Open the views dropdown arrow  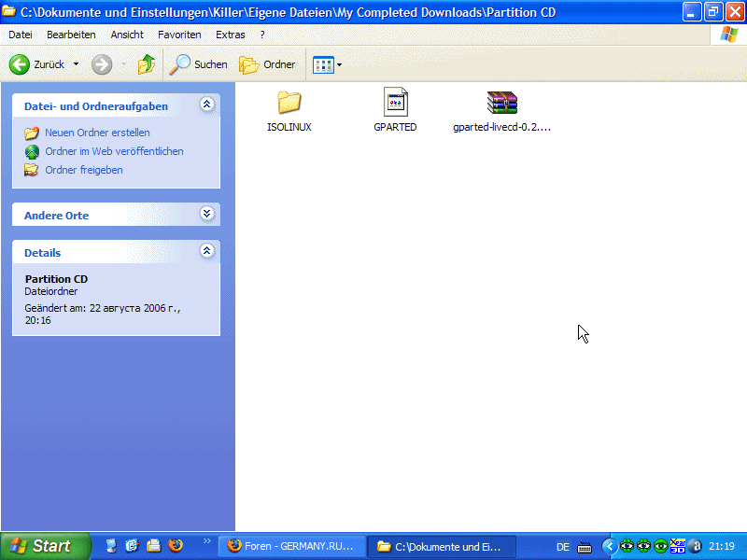tap(339, 64)
